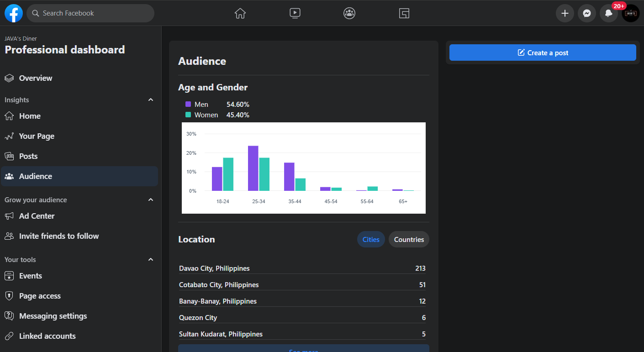The image size is (644, 352).
Task: Open the Notifications bell icon
Action: click(609, 13)
